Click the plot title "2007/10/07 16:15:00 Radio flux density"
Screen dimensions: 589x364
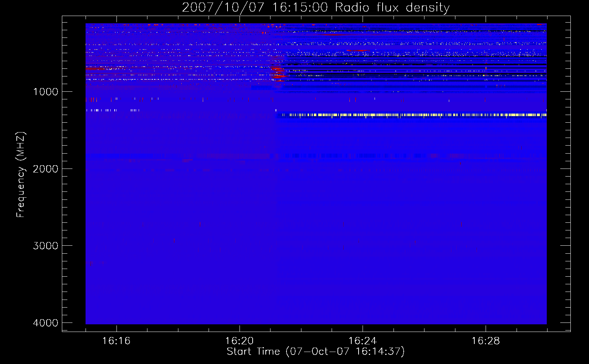pos(316,7)
